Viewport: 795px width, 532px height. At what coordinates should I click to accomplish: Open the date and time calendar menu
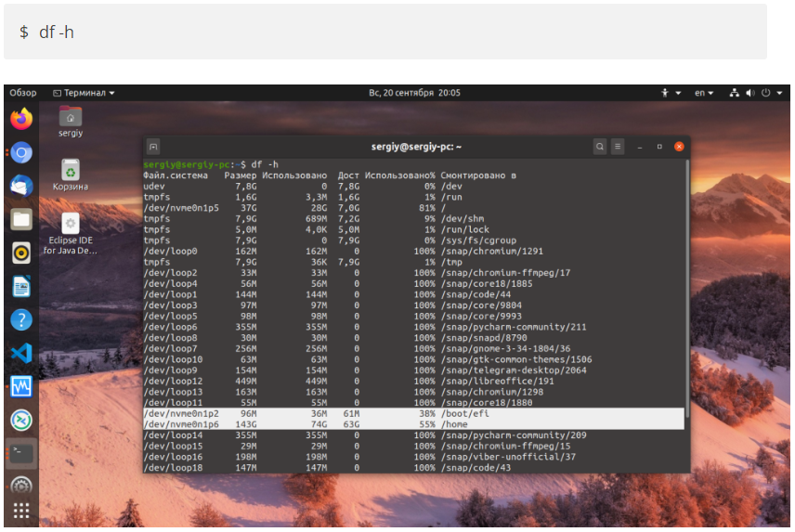(414, 93)
